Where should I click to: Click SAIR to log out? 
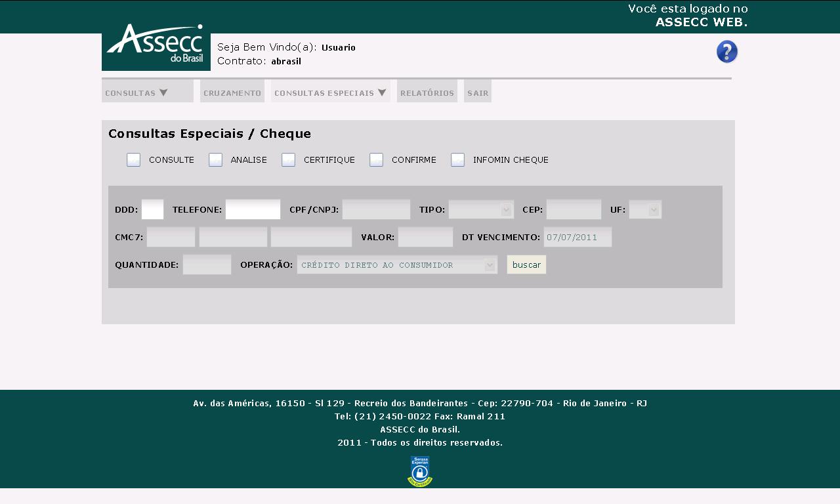tap(478, 91)
